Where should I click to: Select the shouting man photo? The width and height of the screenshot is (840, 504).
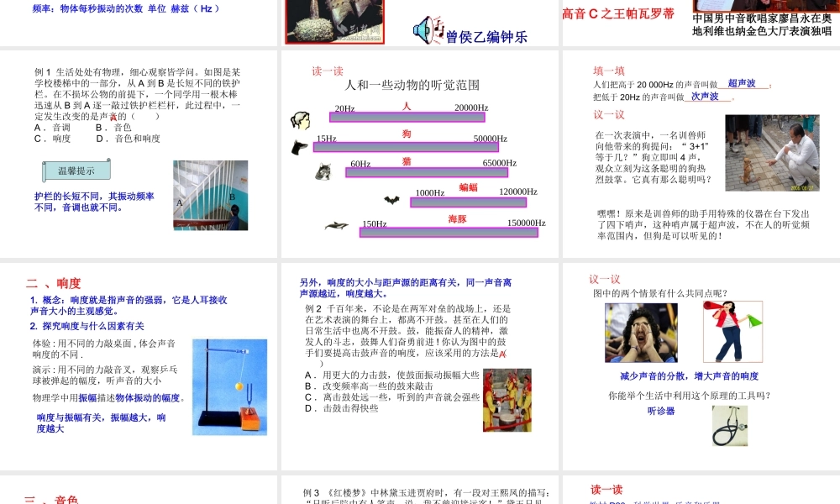coord(641,333)
